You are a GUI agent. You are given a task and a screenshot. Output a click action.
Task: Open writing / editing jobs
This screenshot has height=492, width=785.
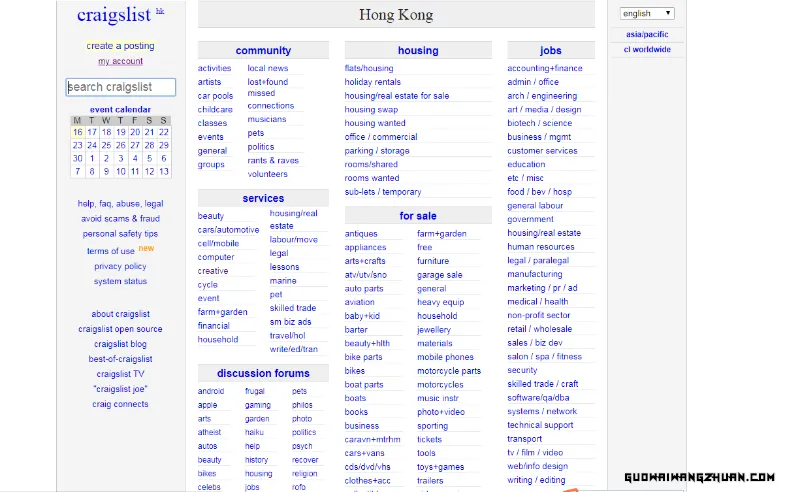(x=536, y=480)
